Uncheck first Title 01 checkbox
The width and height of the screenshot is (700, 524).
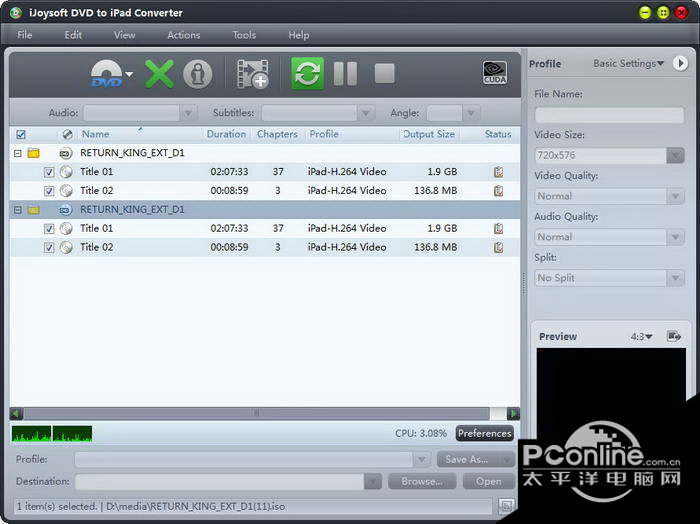click(x=49, y=172)
